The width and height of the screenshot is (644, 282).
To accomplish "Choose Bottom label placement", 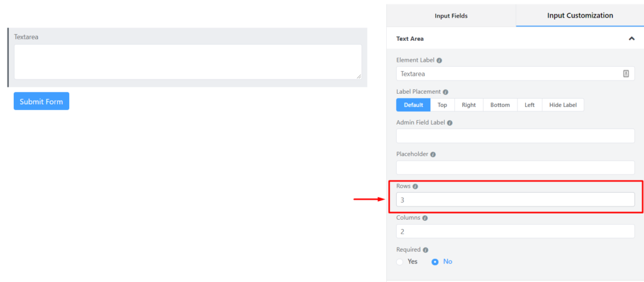I will (500, 105).
